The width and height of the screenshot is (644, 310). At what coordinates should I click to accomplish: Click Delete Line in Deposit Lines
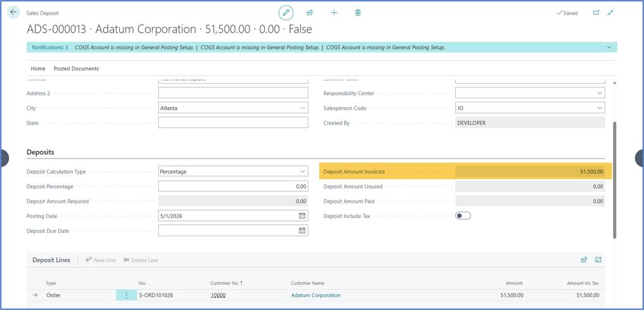coord(141,261)
